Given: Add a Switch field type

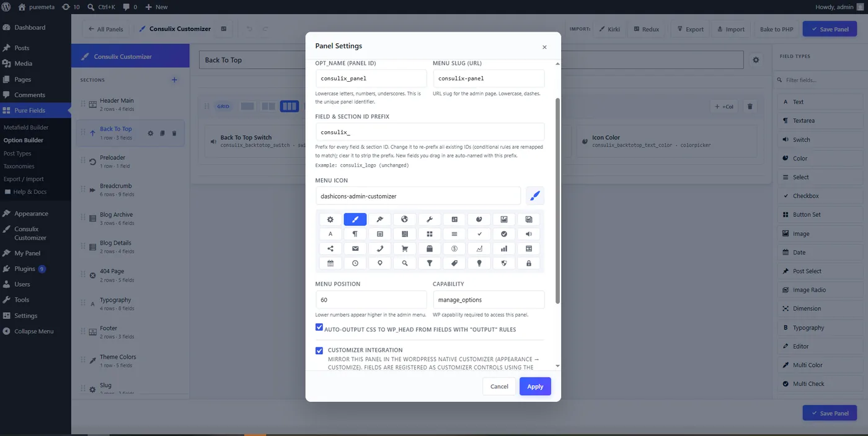Looking at the screenshot, I should (820, 139).
